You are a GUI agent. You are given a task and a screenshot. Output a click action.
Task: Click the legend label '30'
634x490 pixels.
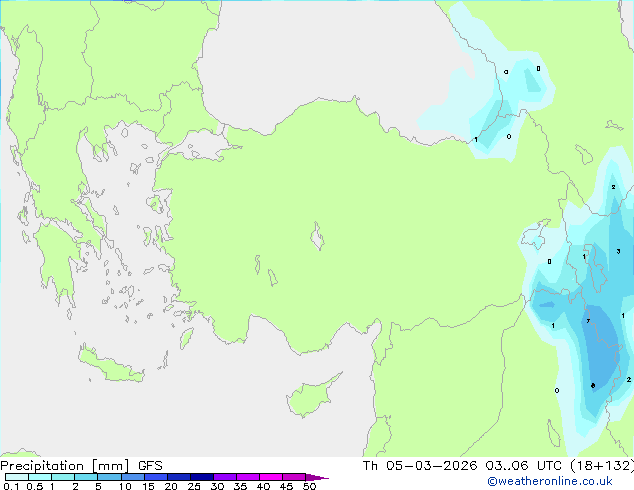[217, 486]
